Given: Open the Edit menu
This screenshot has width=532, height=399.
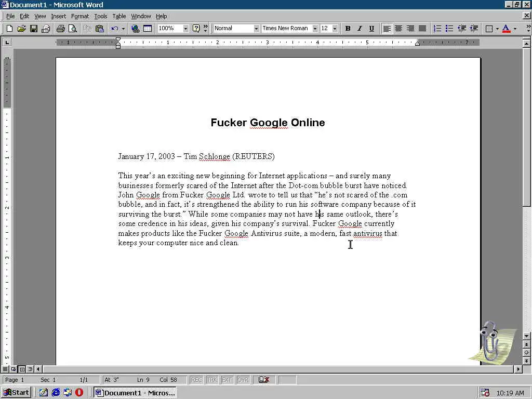Looking at the screenshot, I should 24,16.
